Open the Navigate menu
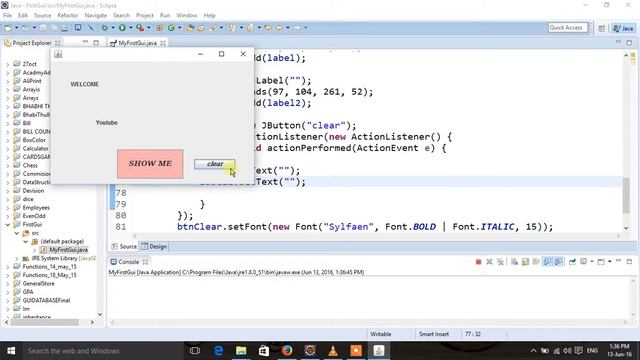The width and height of the screenshot is (640, 360). tap(96, 15)
